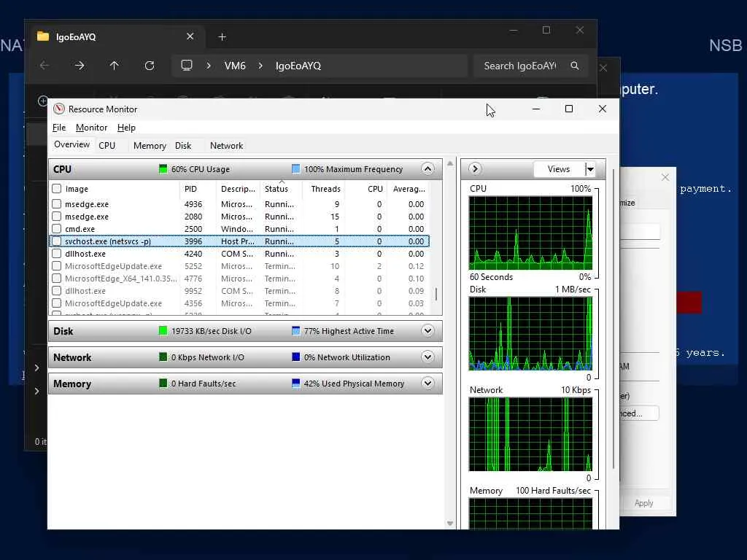The height and width of the screenshot is (560, 747).
Task: Click the search magnifier icon in Explorer
Action: tap(575, 66)
